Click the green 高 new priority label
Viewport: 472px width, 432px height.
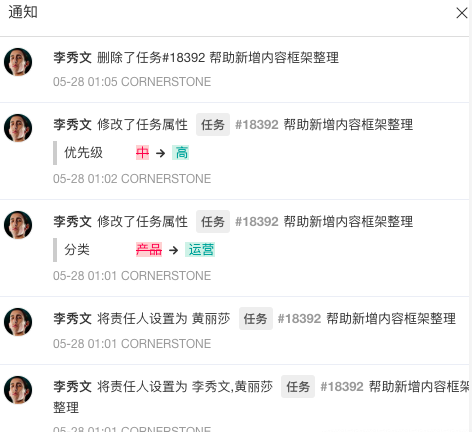(180, 153)
